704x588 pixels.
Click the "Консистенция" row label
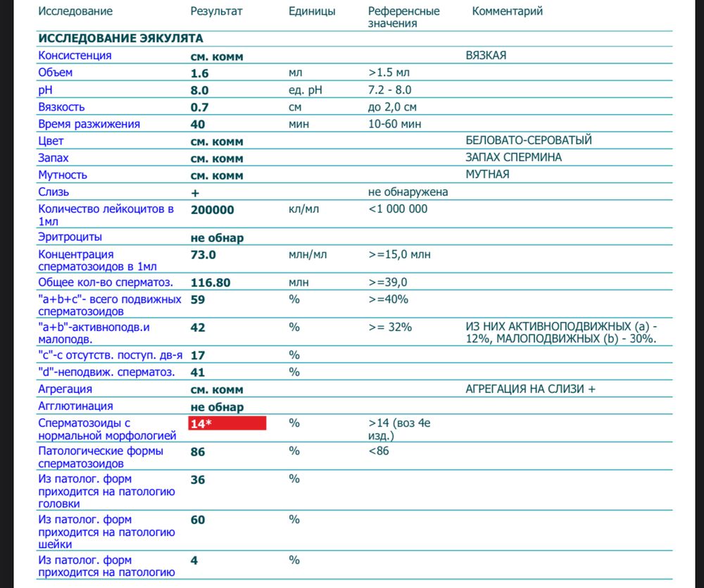pos(74,56)
